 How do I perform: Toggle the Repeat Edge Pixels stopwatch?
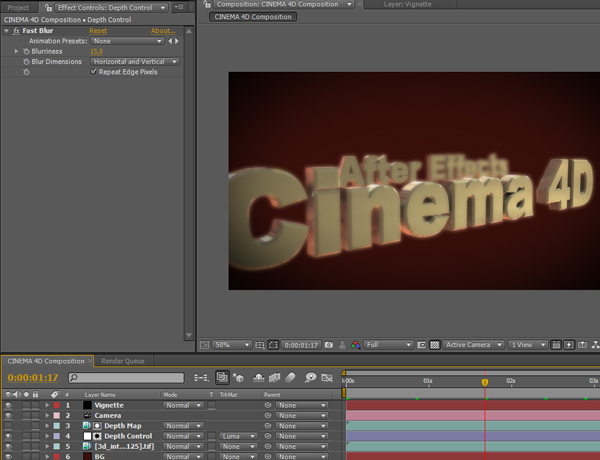(x=26, y=72)
